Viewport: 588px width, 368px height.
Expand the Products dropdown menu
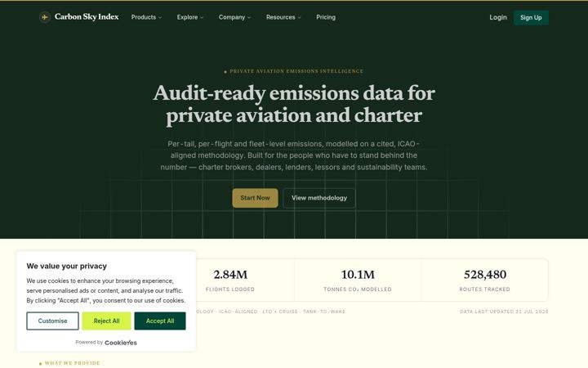coord(146,17)
